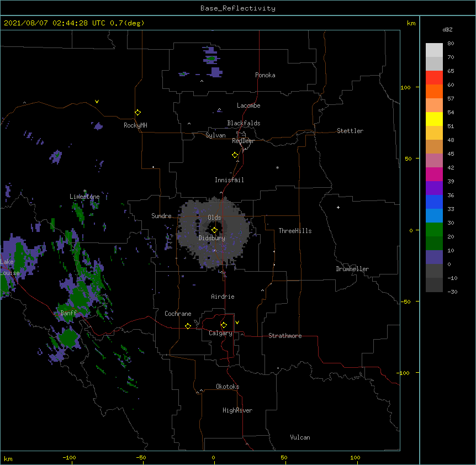Select the HighRiver label
Screen dimensions: 476x465
tap(237, 410)
